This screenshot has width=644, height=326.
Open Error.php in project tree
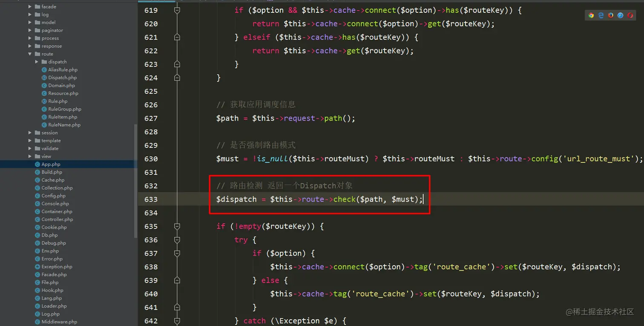click(52, 259)
